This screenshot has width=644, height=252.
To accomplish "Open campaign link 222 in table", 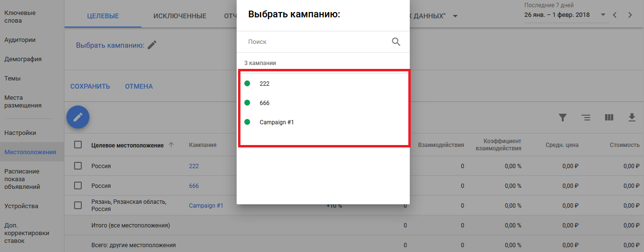I will tap(194, 166).
